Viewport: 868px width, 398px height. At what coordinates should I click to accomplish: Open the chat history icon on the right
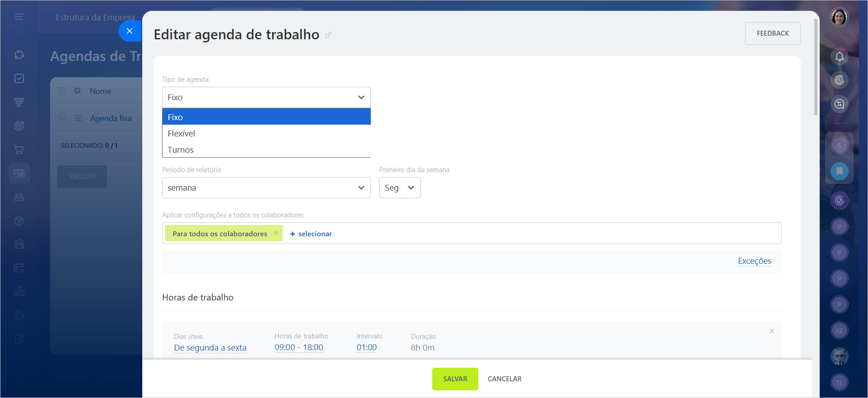coord(839,104)
